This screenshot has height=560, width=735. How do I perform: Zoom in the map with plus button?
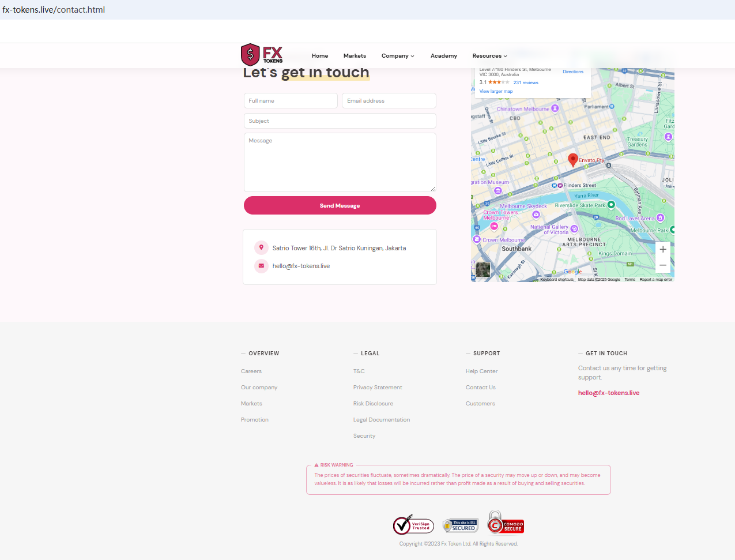[x=663, y=249]
